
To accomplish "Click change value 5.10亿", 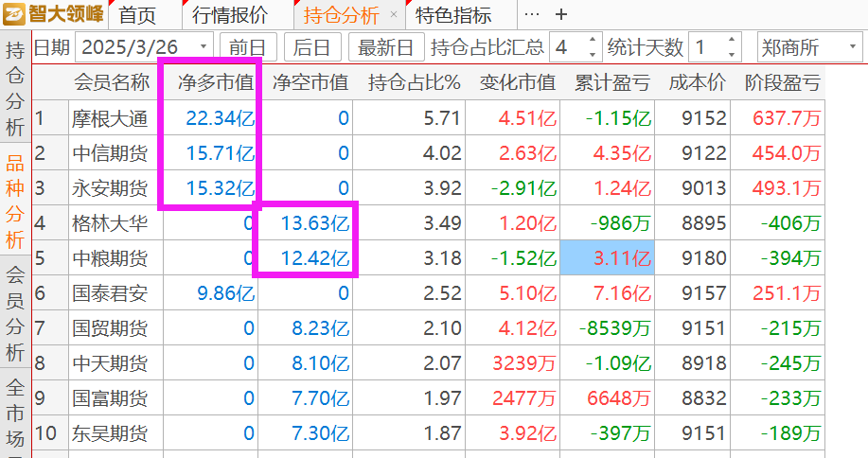I will click(527, 293).
